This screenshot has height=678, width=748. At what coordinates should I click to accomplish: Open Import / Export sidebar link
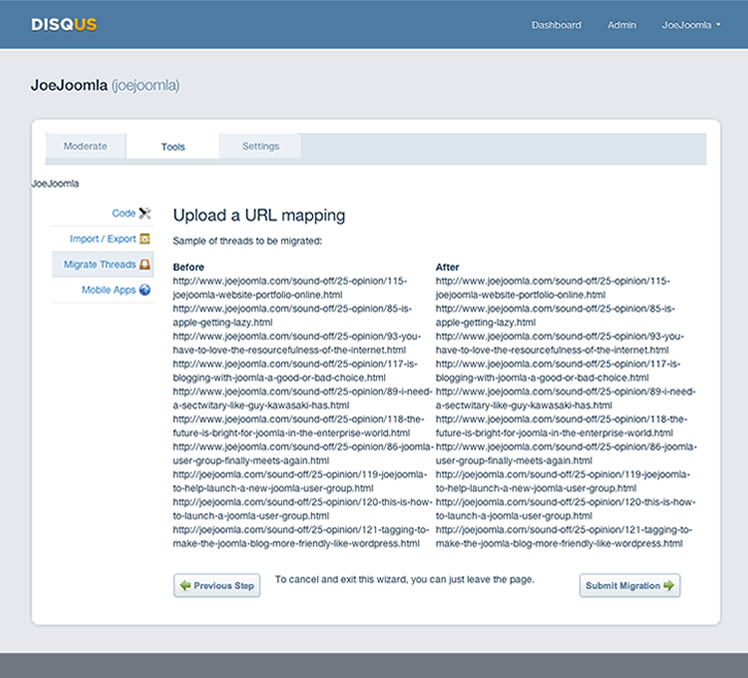coord(102,239)
